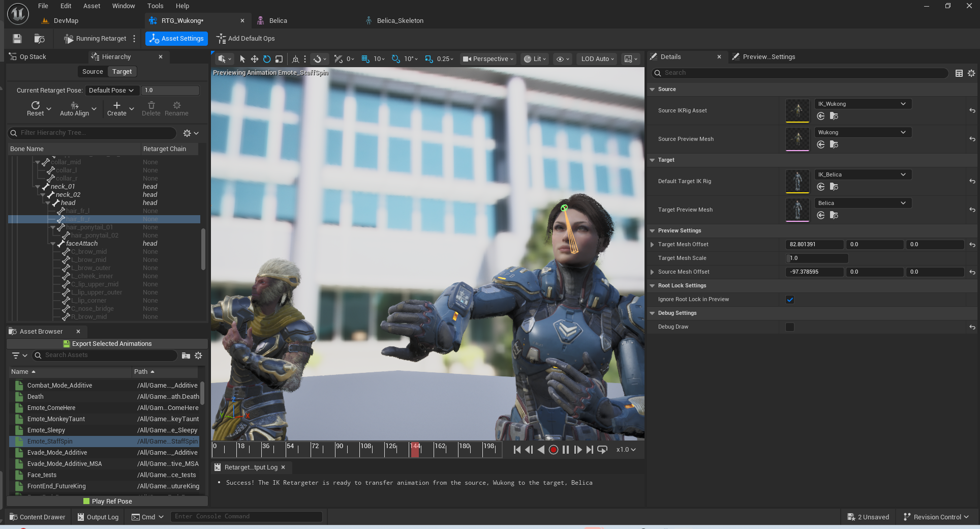Click the Play Ref Pose button

click(107, 502)
